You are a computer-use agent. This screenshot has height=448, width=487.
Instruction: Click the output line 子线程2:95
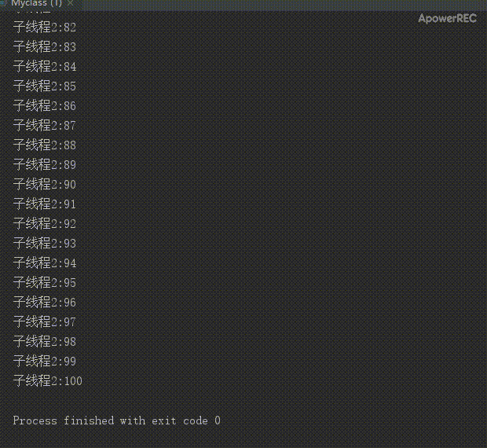(45, 283)
